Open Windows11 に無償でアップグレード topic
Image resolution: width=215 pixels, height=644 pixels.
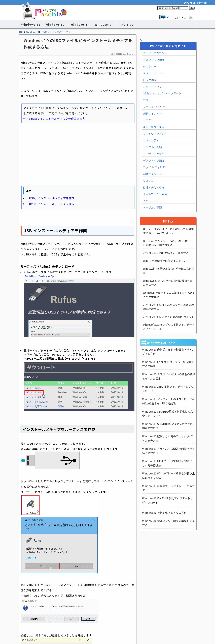[168, 488]
